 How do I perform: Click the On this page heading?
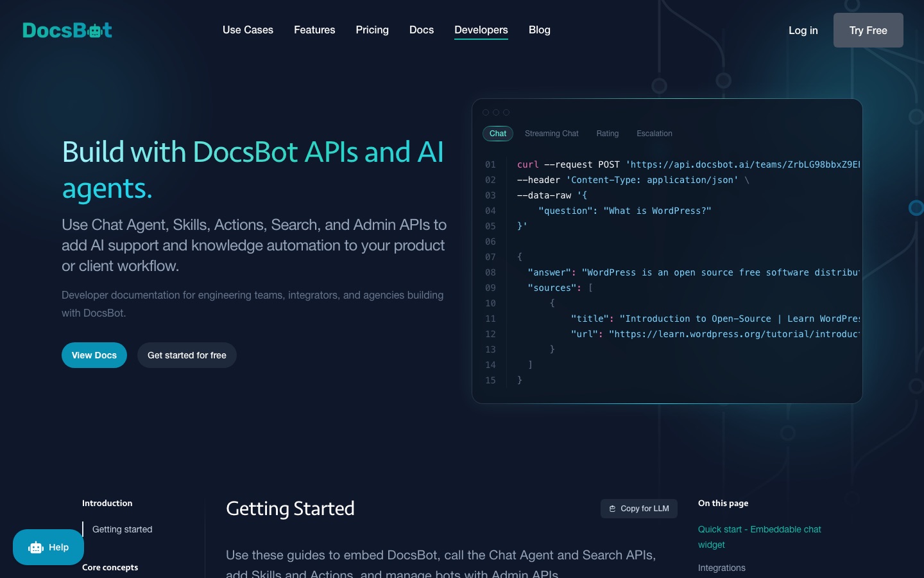[x=723, y=503]
